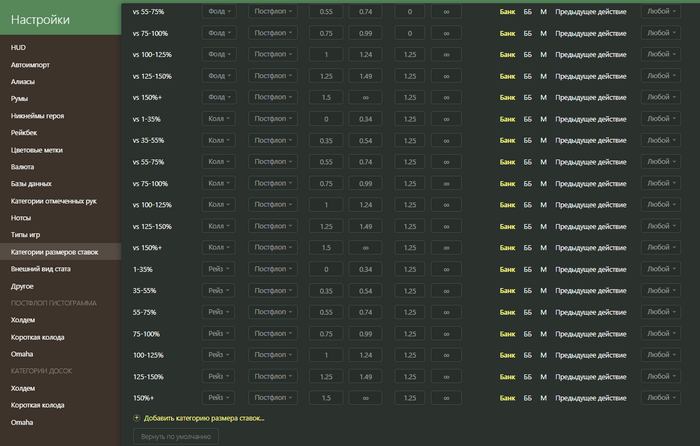This screenshot has height=446, width=700.
Task: Edit the 1.5 minimum field in Рейз 150%+ row
Action: point(326,398)
